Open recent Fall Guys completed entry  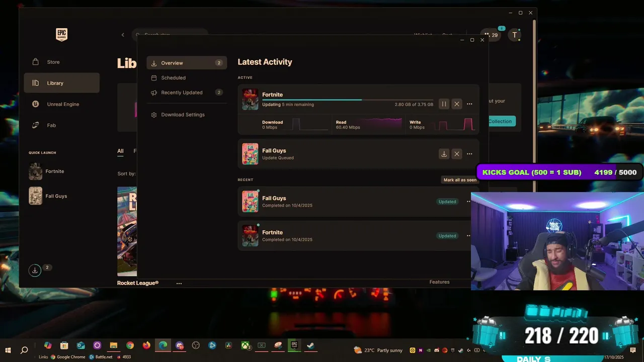coord(355,202)
